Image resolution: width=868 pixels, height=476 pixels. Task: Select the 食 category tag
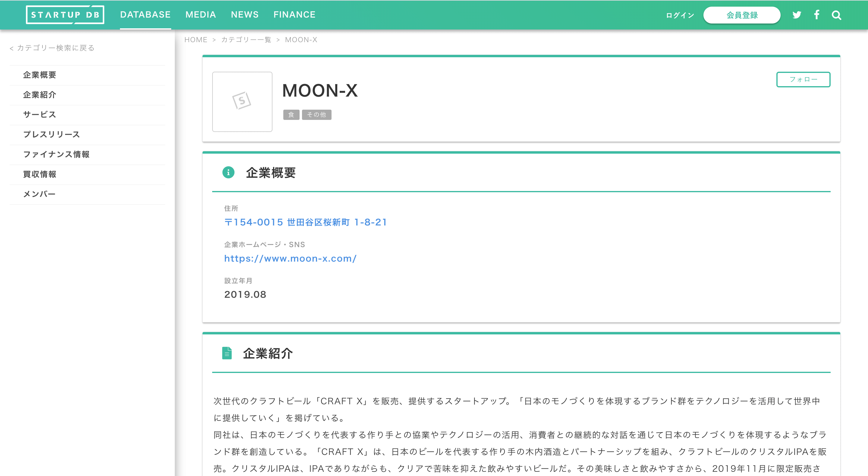coord(291,114)
